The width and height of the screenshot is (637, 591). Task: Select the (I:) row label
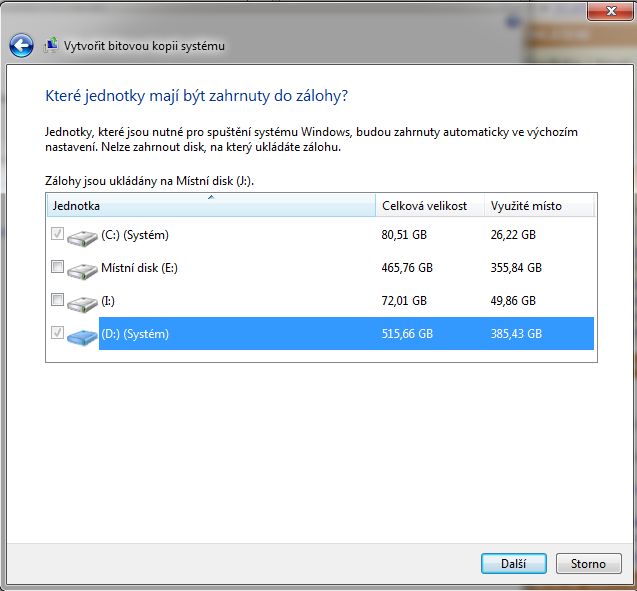[x=108, y=301]
